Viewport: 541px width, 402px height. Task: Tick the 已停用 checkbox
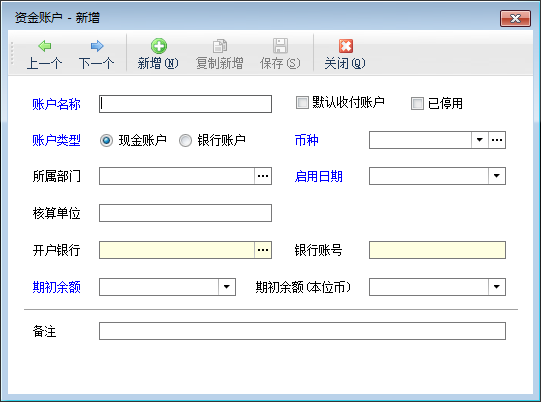(x=417, y=103)
